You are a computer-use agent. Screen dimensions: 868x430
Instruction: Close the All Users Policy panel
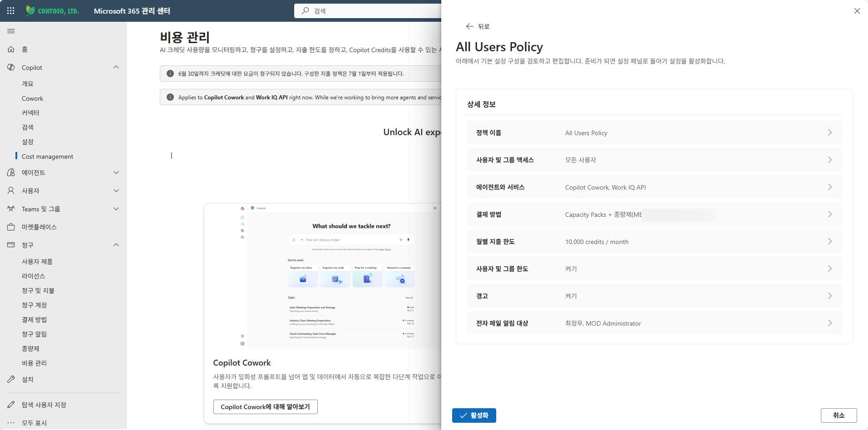857,11
